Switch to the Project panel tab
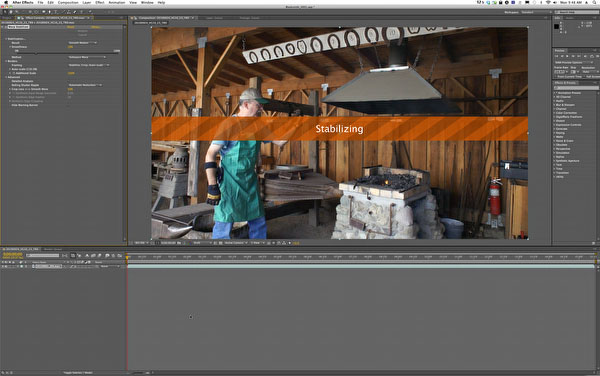This screenshot has width=600, height=376. coord(7,18)
